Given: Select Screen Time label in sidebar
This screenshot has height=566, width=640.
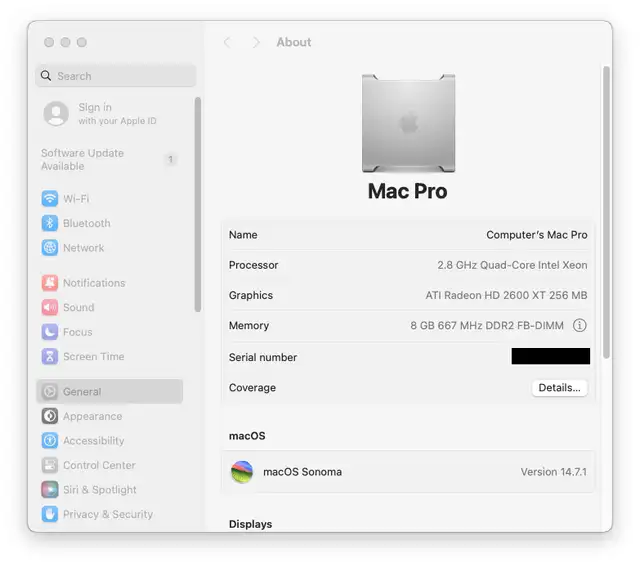Looking at the screenshot, I should coord(93,356).
